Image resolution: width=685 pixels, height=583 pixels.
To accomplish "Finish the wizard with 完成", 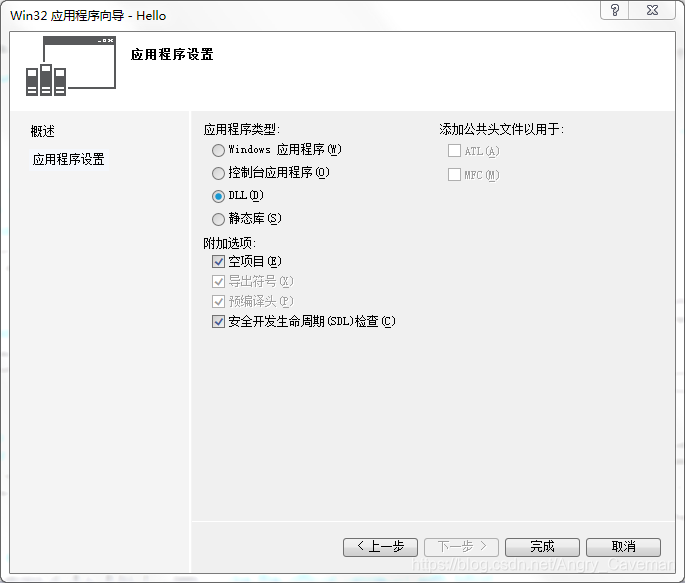I will tap(542, 547).
